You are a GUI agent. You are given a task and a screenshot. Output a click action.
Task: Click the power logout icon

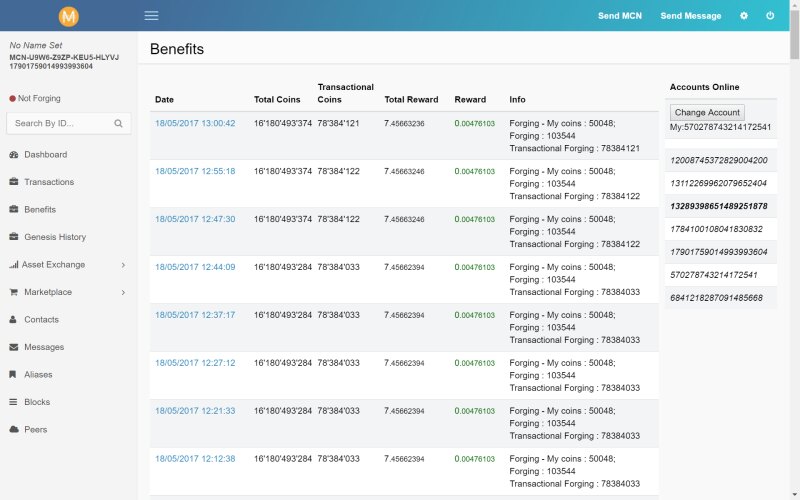tap(770, 16)
